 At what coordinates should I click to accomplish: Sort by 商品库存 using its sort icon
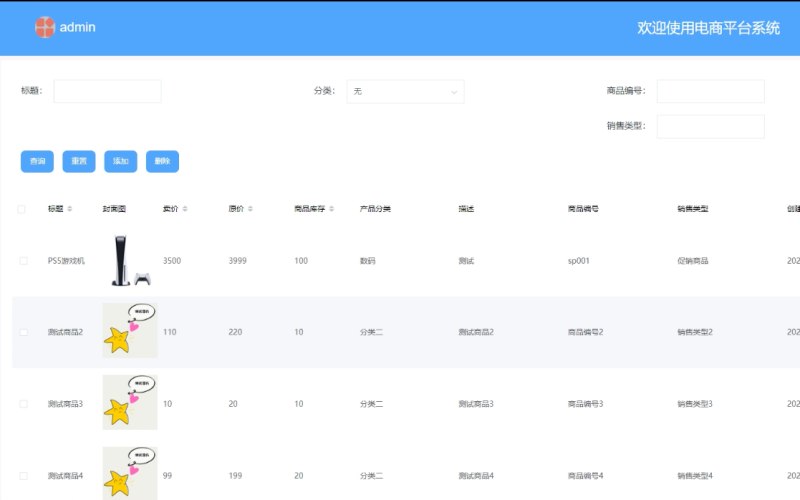click(x=332, y=209)
